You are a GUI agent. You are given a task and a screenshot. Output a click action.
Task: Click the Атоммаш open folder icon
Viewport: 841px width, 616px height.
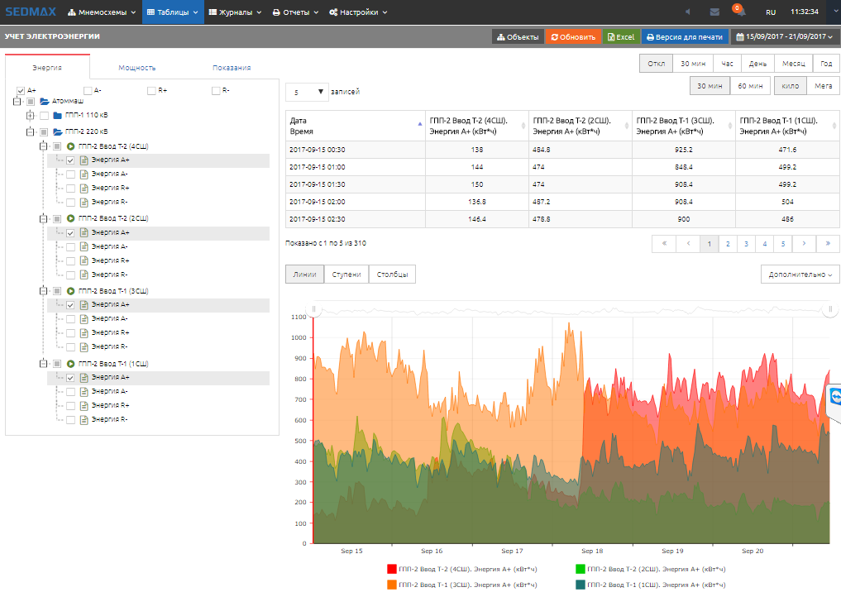(x=45, y=101)
